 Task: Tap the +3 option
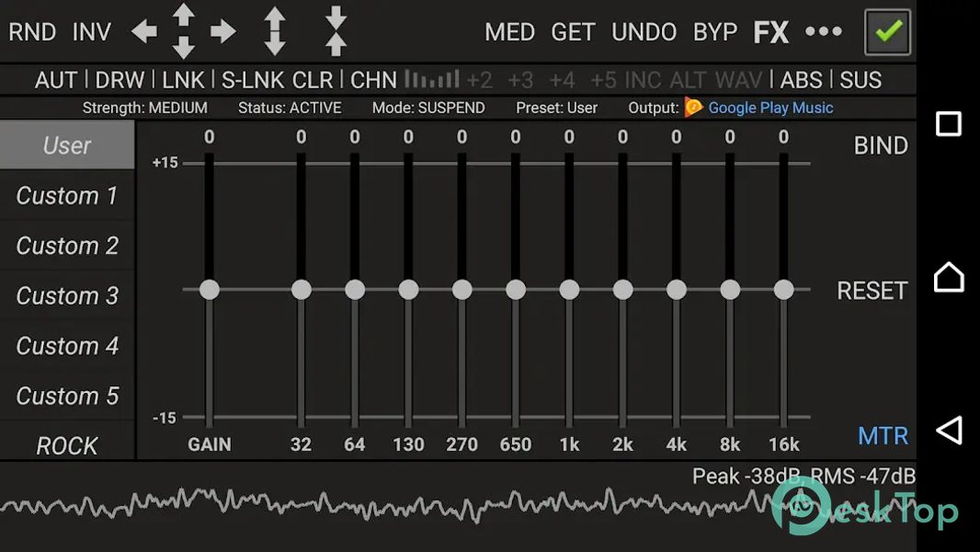point(520,80)
